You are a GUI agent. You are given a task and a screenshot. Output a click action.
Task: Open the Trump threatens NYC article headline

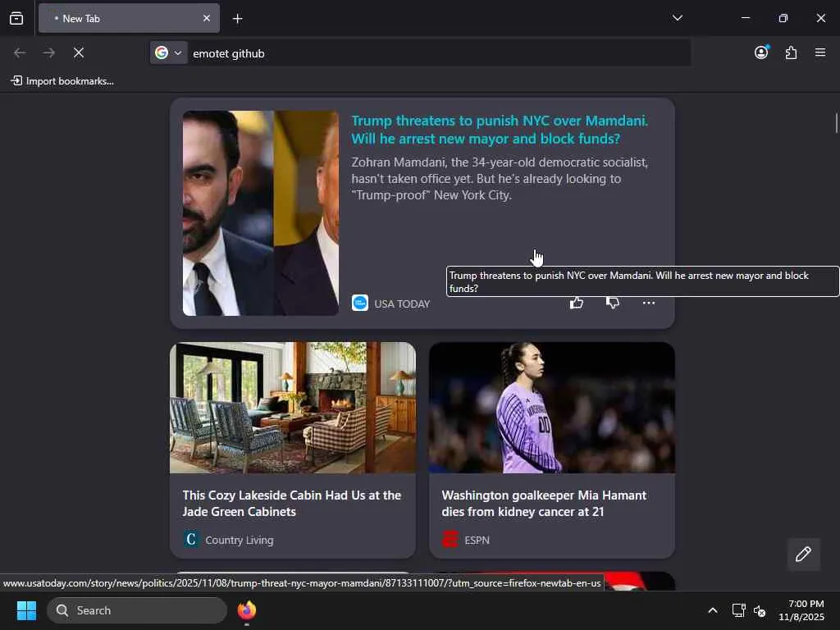pos(500,129)
